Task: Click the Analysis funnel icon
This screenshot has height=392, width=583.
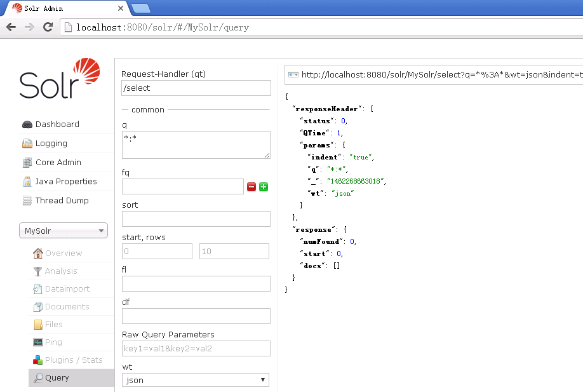Action: click(x=38, y=271)
